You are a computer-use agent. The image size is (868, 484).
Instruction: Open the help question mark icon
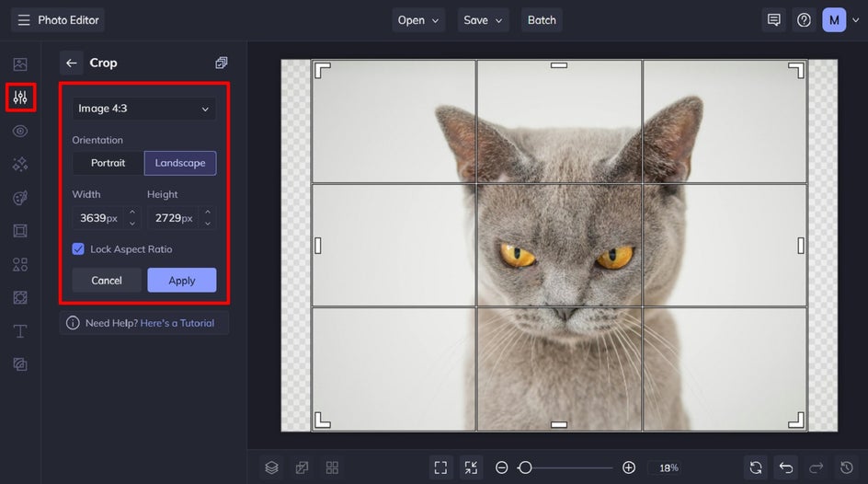coord(804,20)
